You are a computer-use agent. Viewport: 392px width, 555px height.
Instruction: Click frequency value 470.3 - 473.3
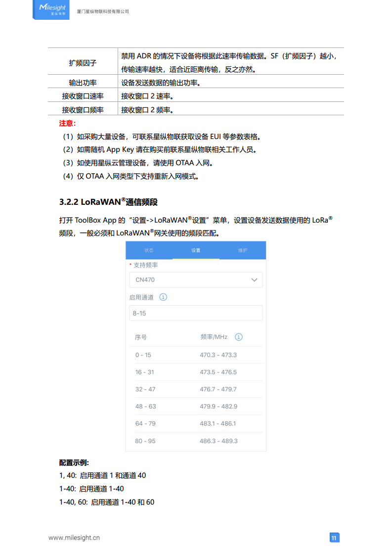point(218,355)
